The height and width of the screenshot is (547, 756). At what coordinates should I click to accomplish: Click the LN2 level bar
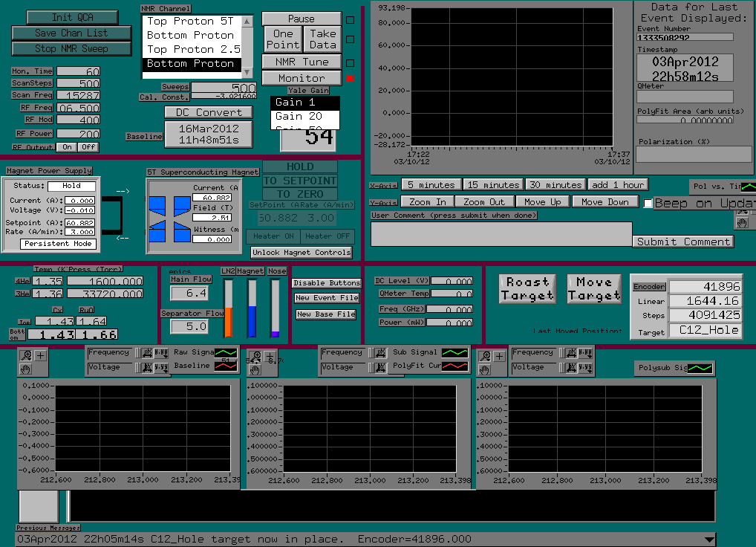click(229, 308)
